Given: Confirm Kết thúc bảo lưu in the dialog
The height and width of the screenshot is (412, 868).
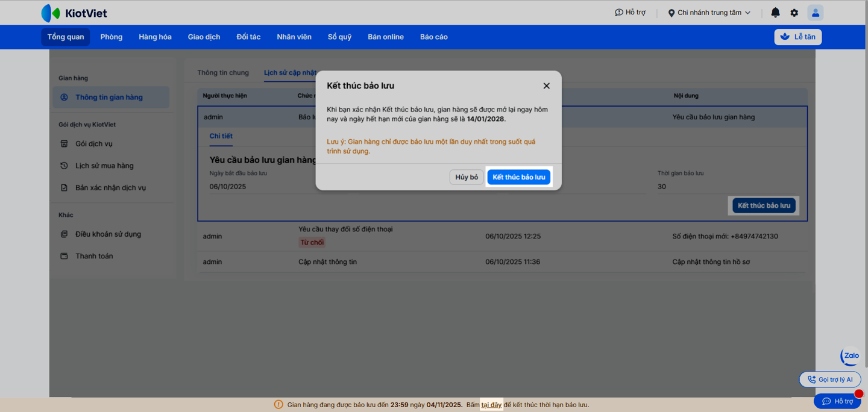Looking at the screenshot, I should pos(518,177).
